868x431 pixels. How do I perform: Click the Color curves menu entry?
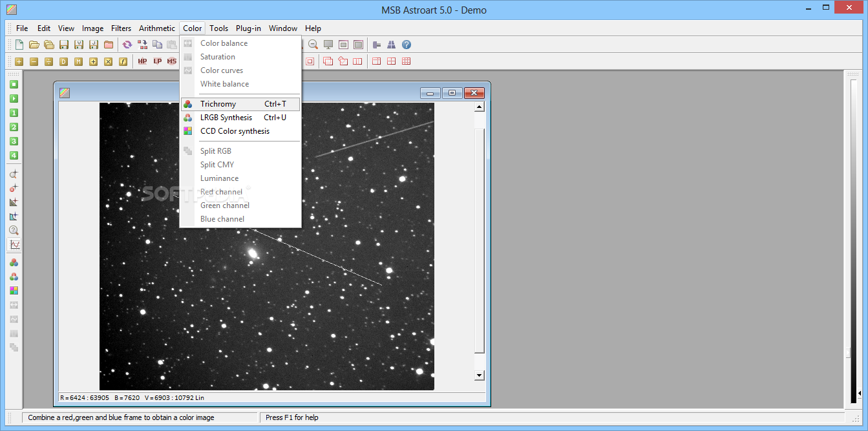240,70
